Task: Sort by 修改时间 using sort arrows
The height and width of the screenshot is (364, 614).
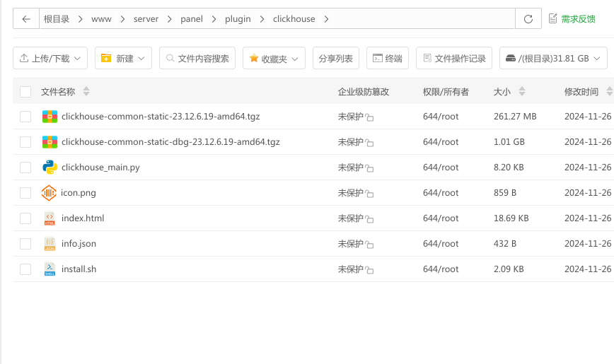Action: coord(609,92)
